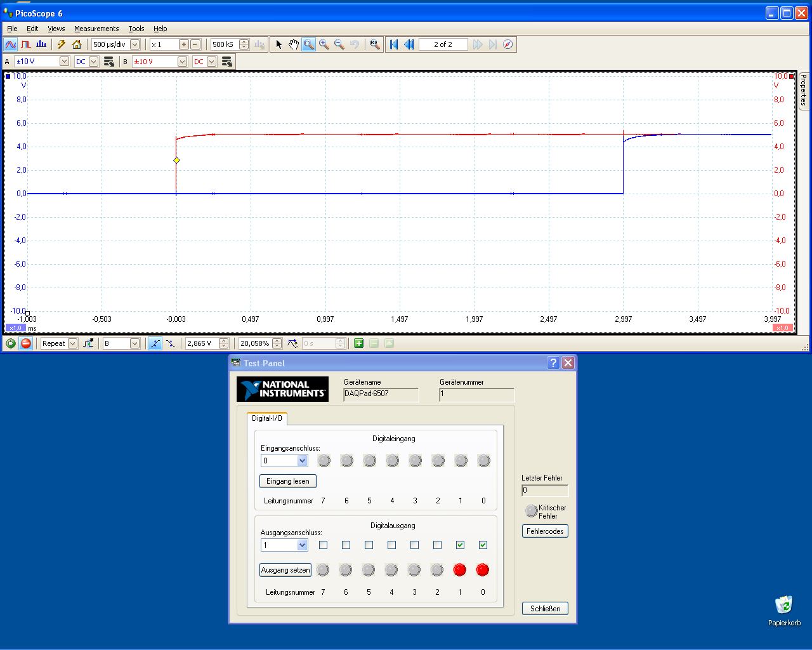The image size is (812, 650).
Task: Open the Views menu
Action: (x=56, y=29)
